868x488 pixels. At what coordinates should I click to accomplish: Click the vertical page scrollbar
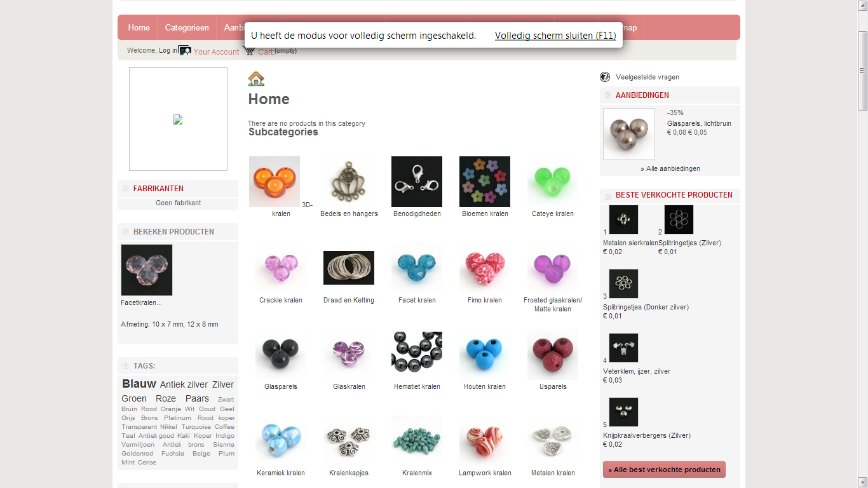tap(862, 244)
